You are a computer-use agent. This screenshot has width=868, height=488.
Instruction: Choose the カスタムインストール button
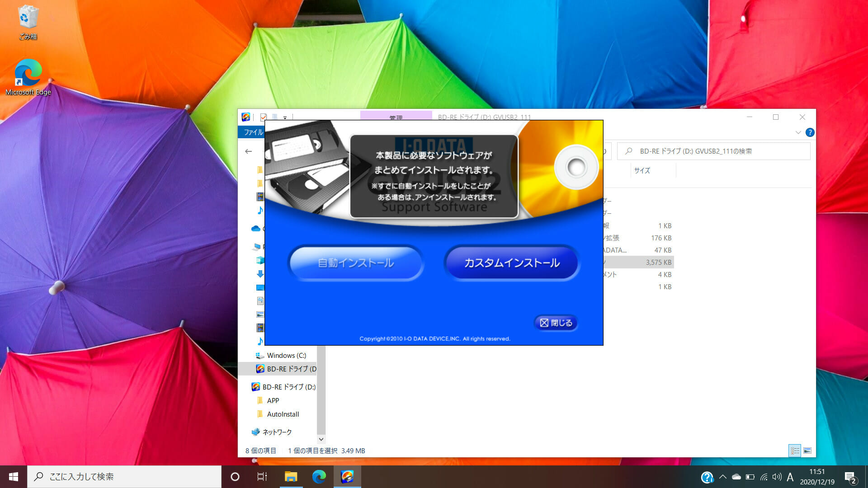point(512,263)
